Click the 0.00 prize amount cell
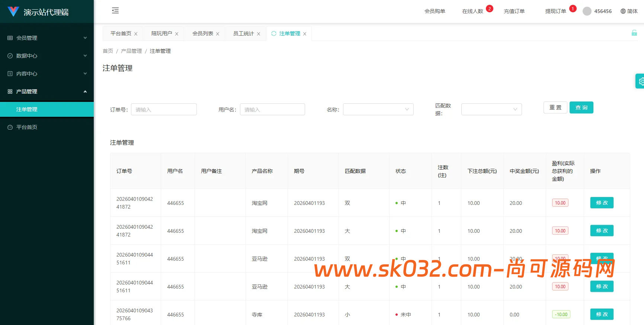Viewport: 644px width, 325px height. (515, 315)
